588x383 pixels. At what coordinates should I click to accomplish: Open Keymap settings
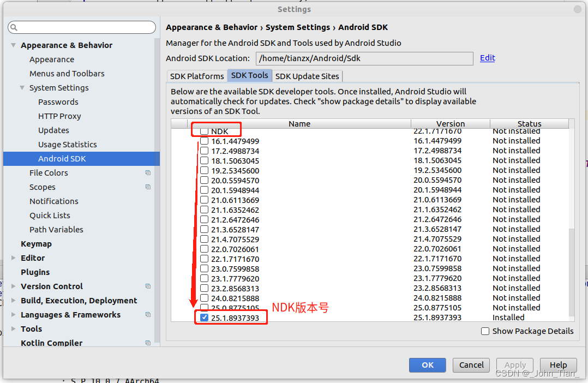(x=37, y=244)
